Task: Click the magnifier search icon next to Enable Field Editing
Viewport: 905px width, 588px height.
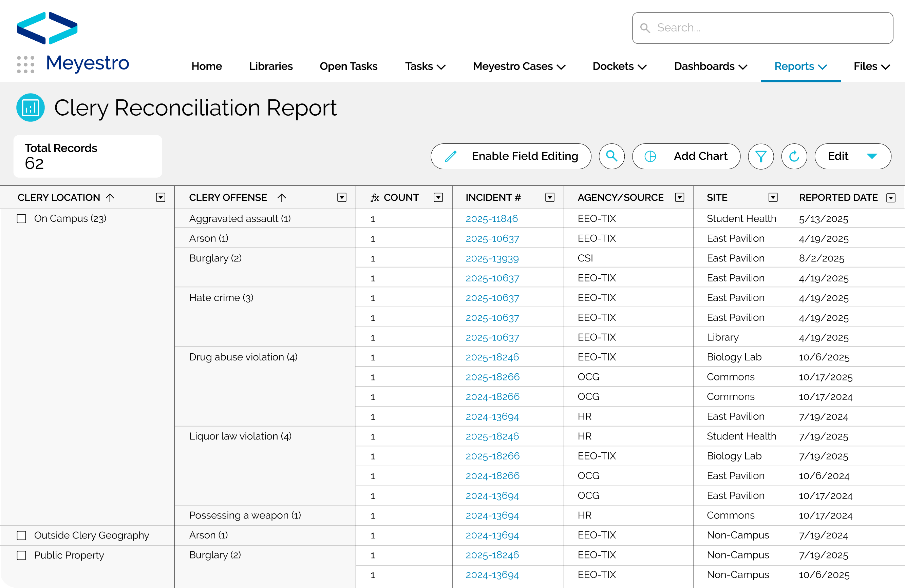Action: (611, 156)
